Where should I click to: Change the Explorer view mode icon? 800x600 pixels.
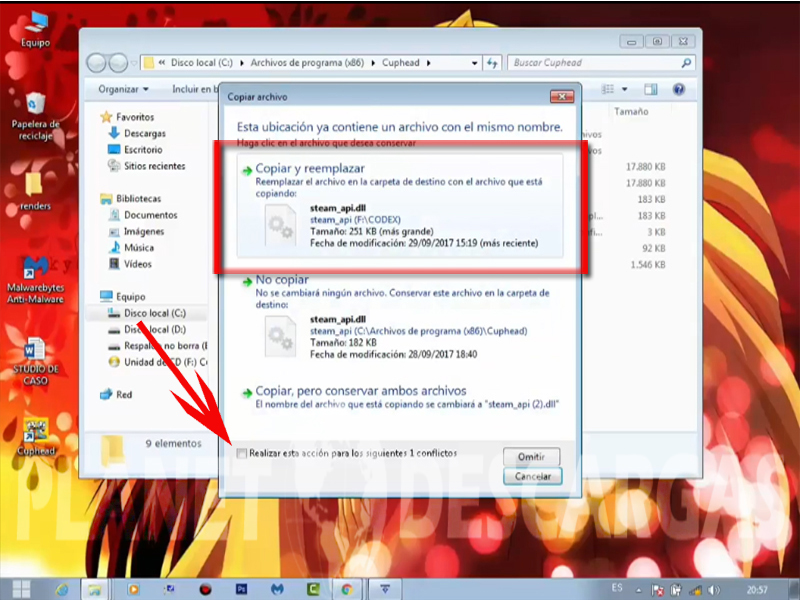coord(608,89)
